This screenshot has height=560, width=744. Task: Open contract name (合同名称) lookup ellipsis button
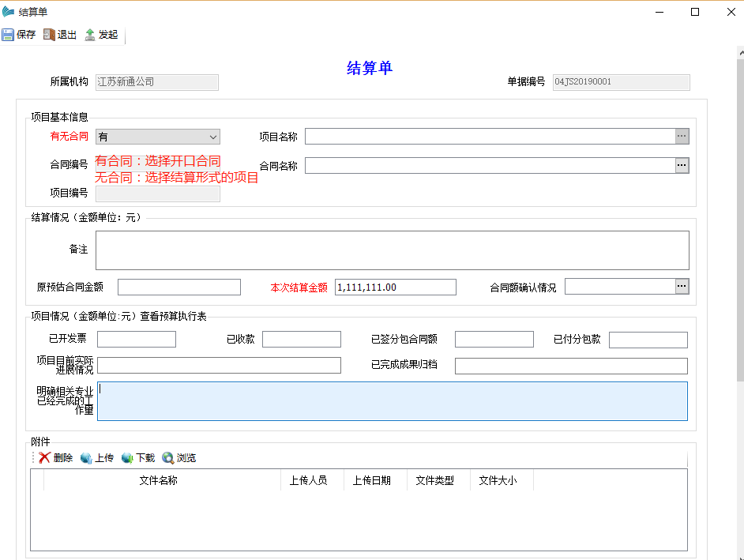tap(682, 165)
